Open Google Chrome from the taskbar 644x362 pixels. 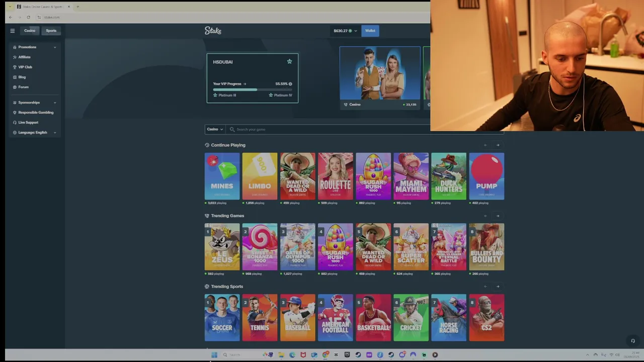pos(325,354)
